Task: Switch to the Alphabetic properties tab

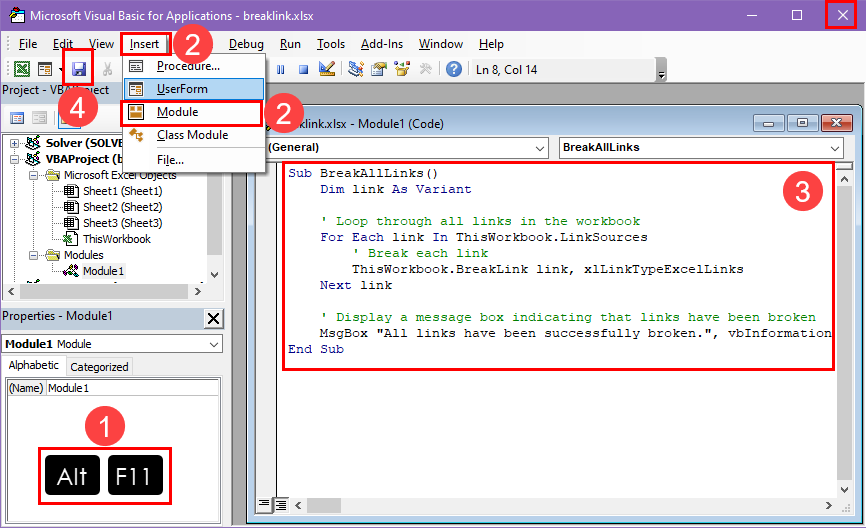Action: pyautogui.click(x=33, y=365)
